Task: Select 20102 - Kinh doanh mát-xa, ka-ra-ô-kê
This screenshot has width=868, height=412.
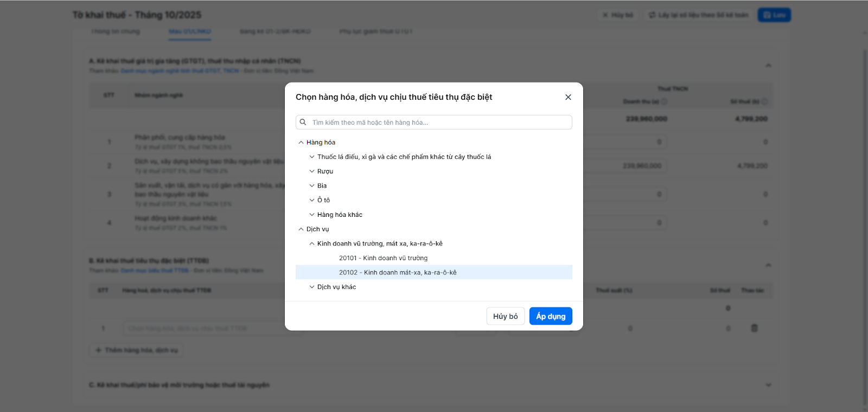Action: (398, 273)
